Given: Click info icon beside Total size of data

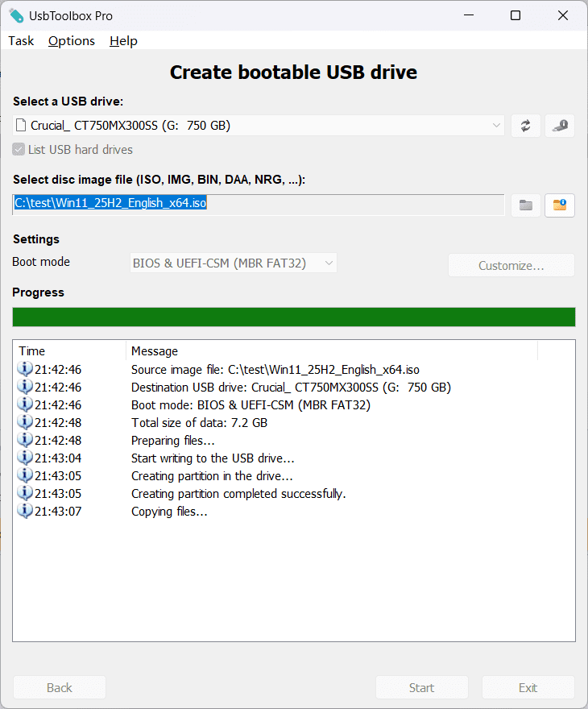Looking at the screenshot, I should tap(25, 423).
